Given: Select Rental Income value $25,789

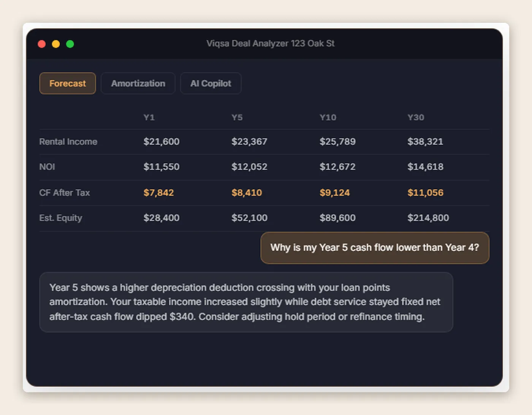Looking at the screenshot, I should 337,142.
